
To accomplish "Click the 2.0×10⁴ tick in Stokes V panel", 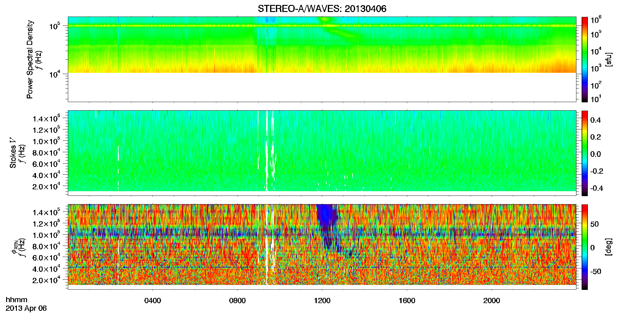I will coord(46,187).
